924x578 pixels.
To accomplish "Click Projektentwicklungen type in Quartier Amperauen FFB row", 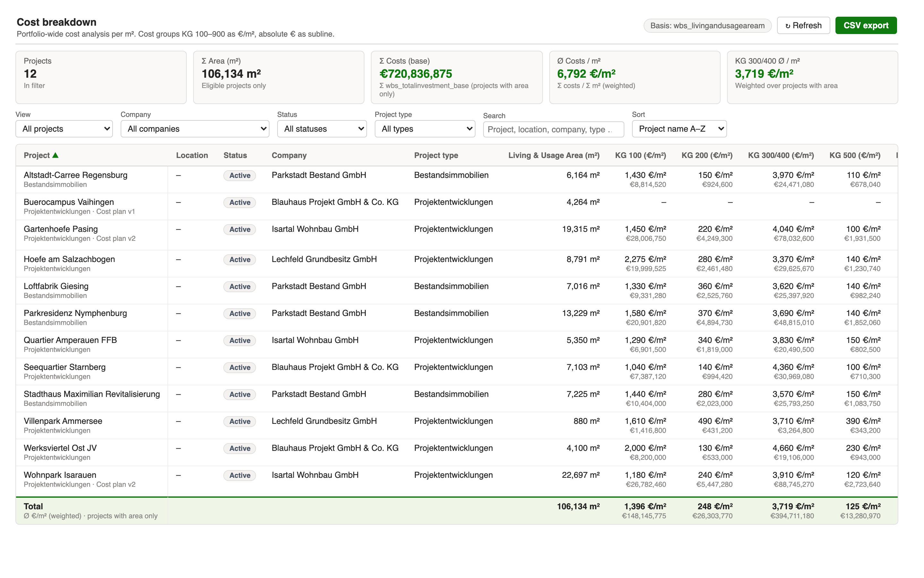I will click(x=453, y=340).
